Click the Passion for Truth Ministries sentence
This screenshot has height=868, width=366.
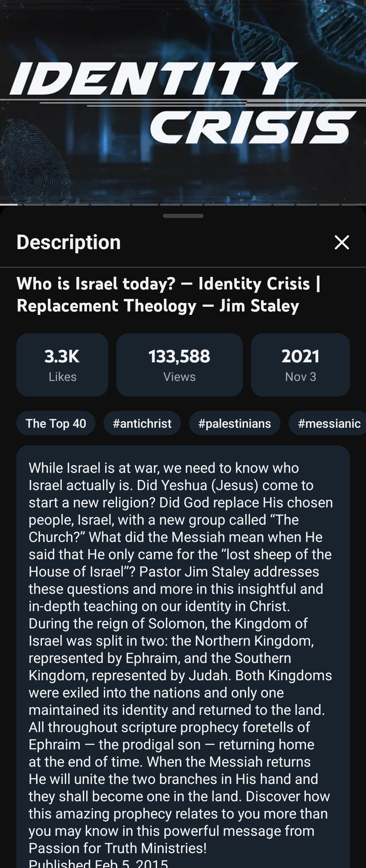pyautogui.click(x=118, y=848)
